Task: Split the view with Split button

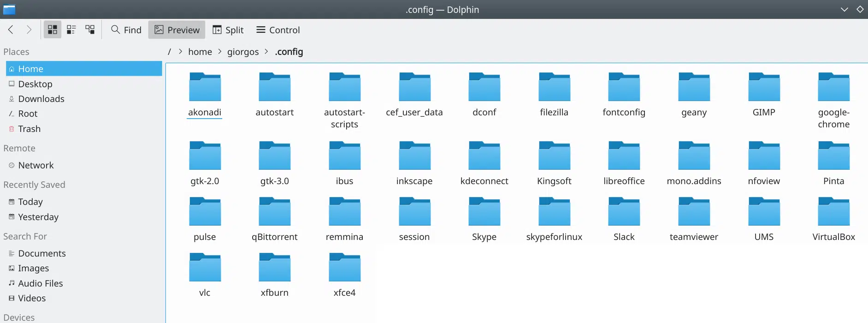Action: [228, 30]
